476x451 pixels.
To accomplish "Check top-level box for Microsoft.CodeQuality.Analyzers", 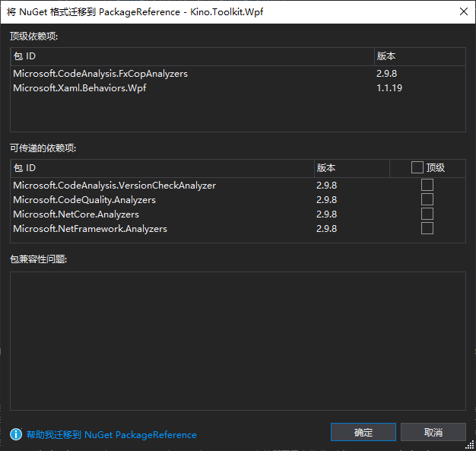I will (427, 199).
